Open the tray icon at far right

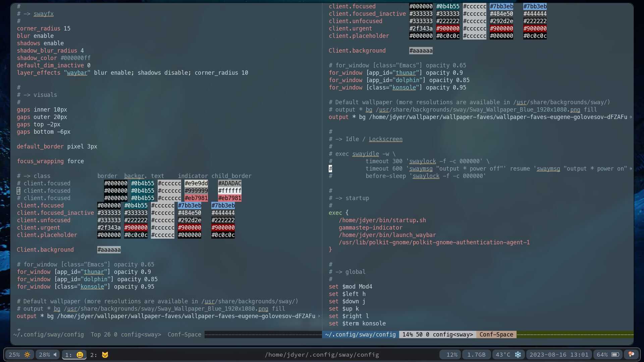(631, 355)
